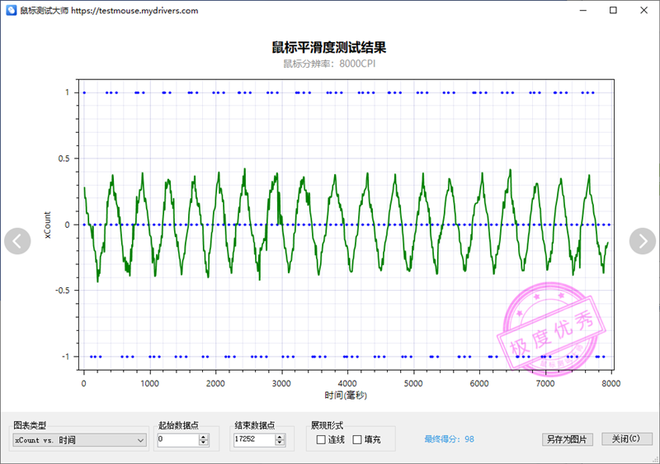
Task: Enable the 填充 (fill) checkbox
Action: pyautogui.click(x=357, y=439)
